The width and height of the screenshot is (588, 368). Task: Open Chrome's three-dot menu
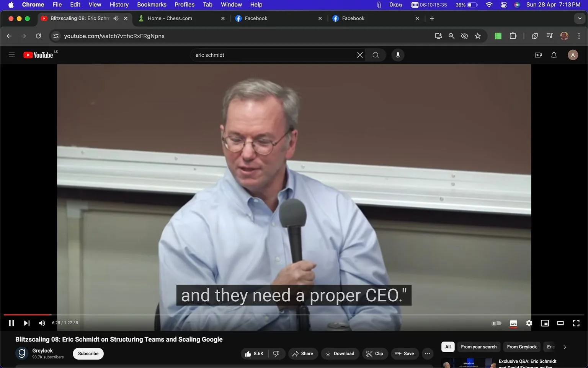pyautogui.click(x=579, y=36)
